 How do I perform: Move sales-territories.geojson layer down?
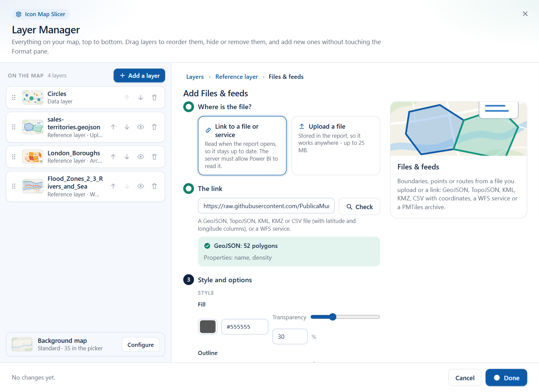coord(127,127)
